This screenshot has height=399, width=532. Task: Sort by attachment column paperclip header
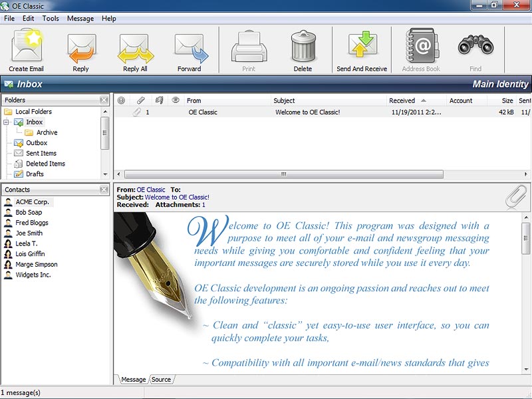tap(140, 100)
